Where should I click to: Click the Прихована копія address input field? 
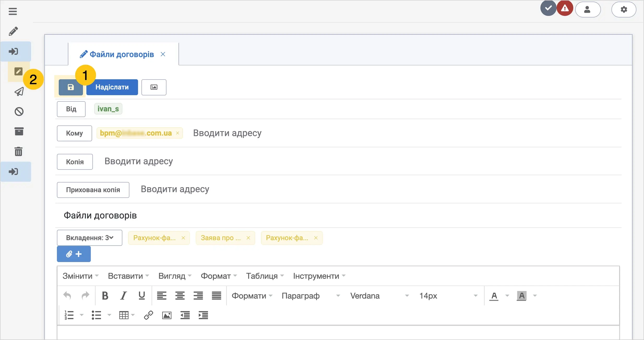click(x=378, y=189)
